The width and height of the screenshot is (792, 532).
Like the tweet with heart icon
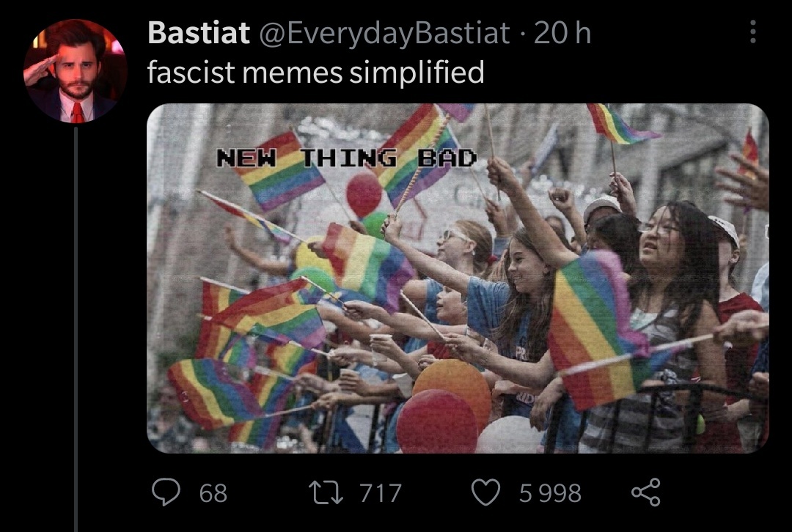(486, 492)
